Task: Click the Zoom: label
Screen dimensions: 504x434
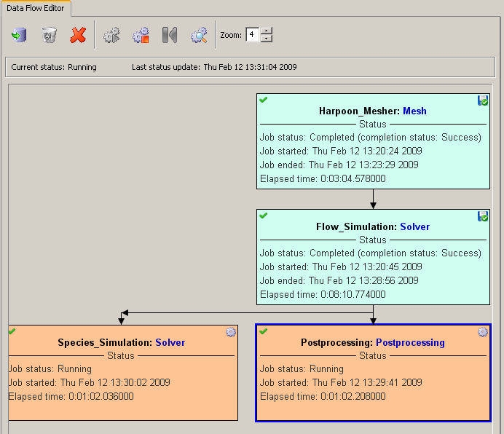Action: (231, 35)
